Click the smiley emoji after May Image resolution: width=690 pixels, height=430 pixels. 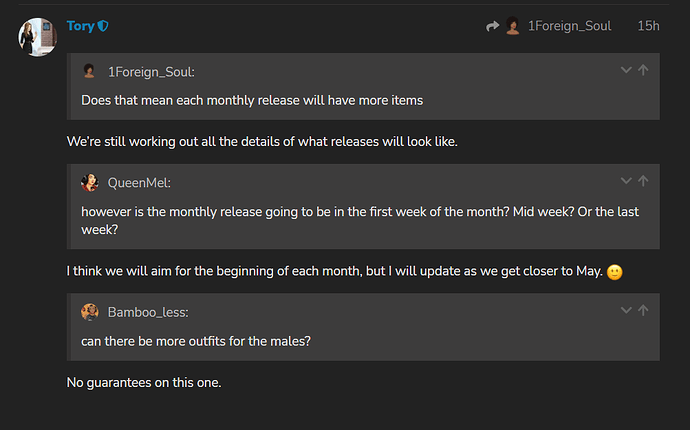(614, 272)
